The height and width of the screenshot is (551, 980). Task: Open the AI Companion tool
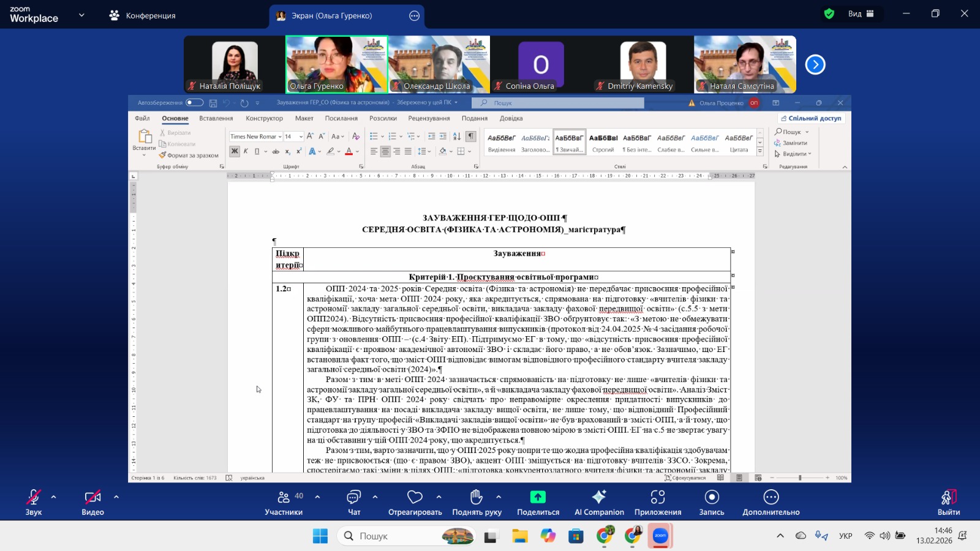click(x=599, y=502)
